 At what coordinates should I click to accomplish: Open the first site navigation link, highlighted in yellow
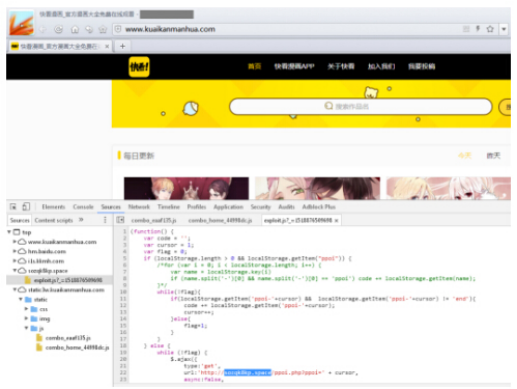pos(254,66)
